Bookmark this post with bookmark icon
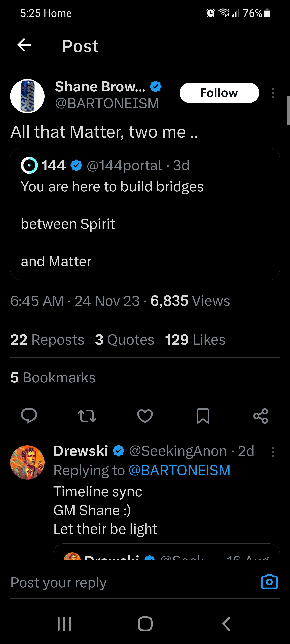This screenshot has width=290, height=644. (x=203, y=416)
